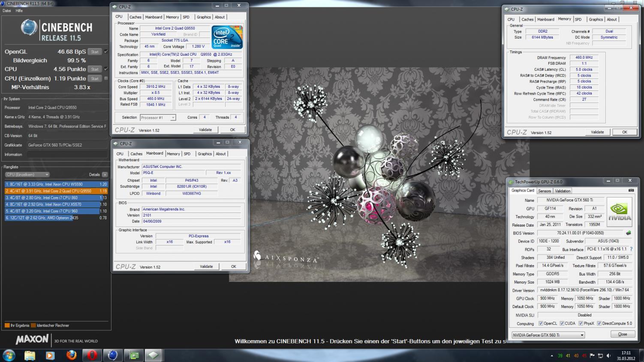Viewport: 644px width, 362px height.
Task: Click the NVIDIA logo in GPU-Z
Action: click(620, 212)
